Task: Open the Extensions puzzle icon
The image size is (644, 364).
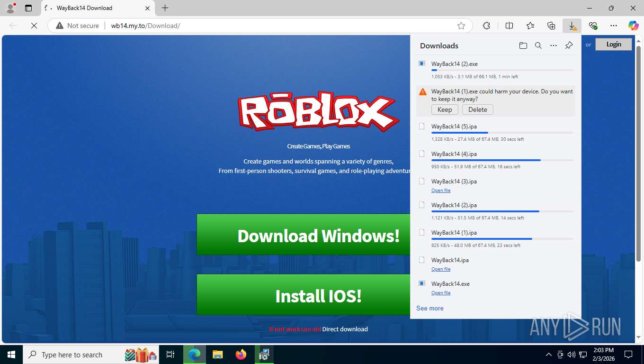Action: tap(486, 26)
